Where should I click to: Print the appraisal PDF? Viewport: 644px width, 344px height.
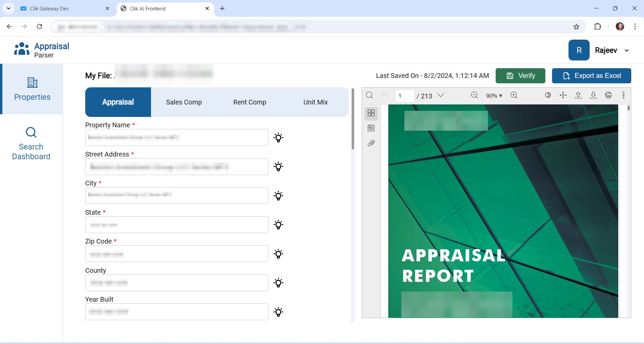pyautogui.click(x=608, y=95)
